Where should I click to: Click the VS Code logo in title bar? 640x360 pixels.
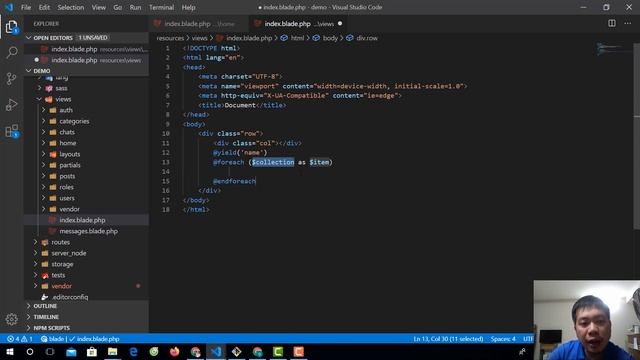pos(9,7)
